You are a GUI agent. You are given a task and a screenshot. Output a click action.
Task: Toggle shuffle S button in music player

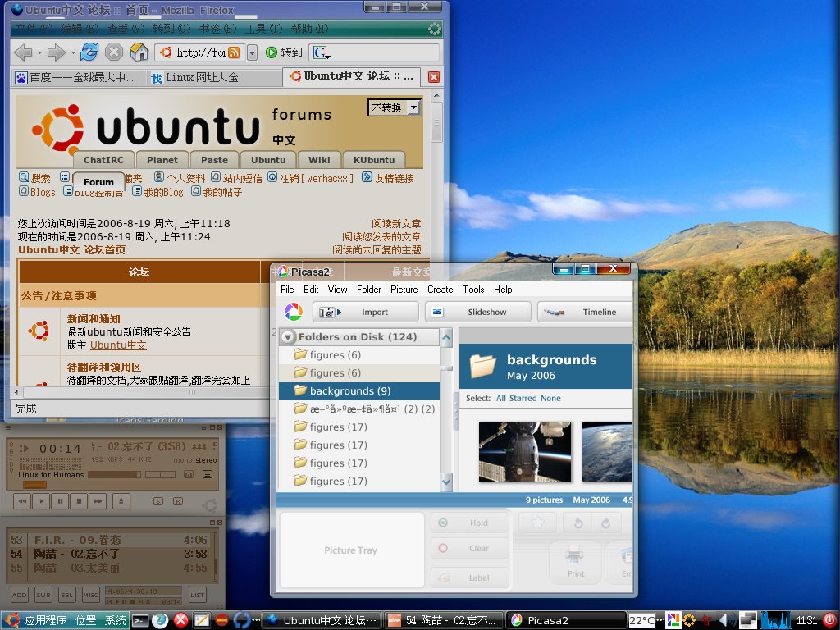click(158, 501)
